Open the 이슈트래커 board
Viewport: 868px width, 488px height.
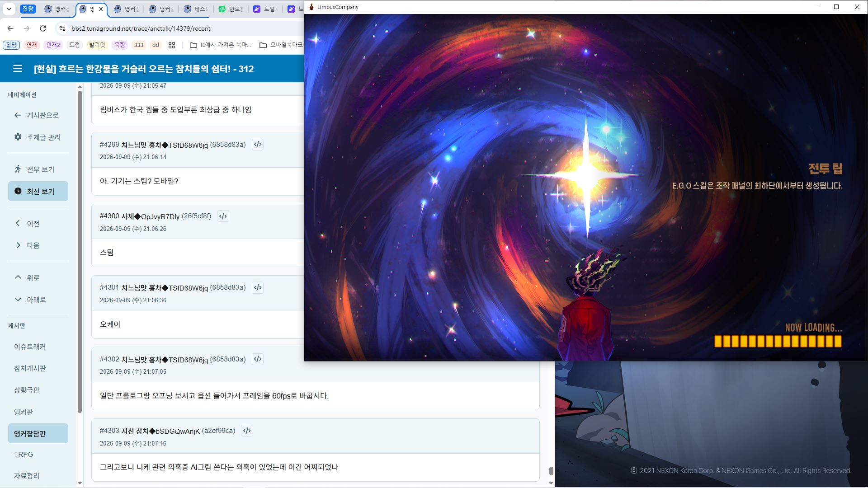[x=38, y=347]
